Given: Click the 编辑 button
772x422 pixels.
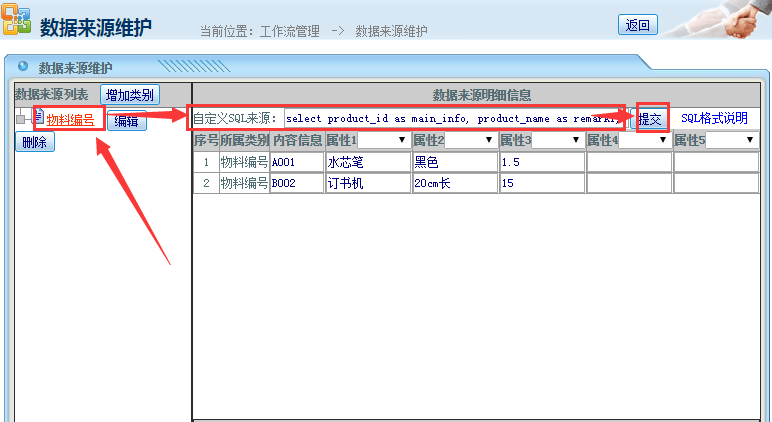Looking at the screenshot, I should [x=126, y=121].
